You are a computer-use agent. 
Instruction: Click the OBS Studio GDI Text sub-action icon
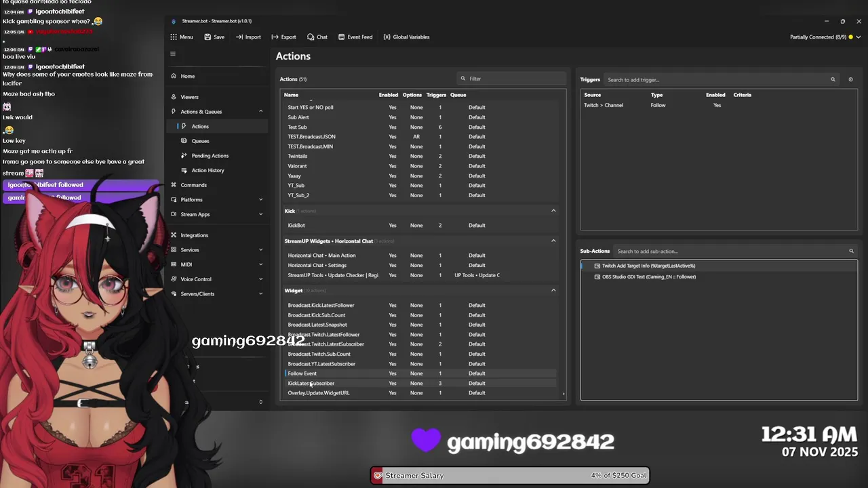point(597,277)
